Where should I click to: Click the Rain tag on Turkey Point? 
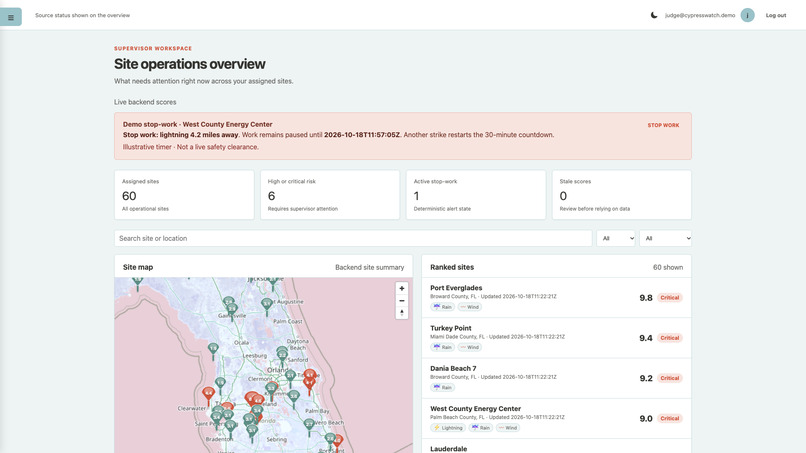(442, 347)
